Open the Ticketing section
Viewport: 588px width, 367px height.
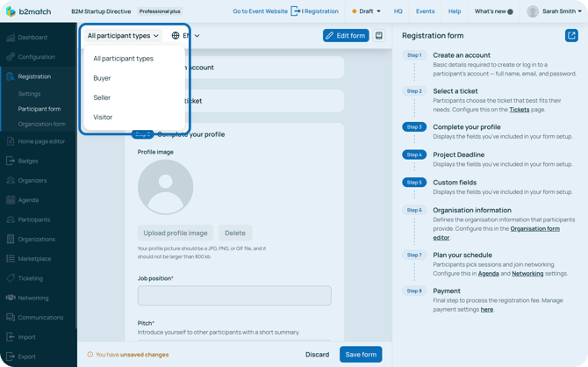[x=31, y=278]
